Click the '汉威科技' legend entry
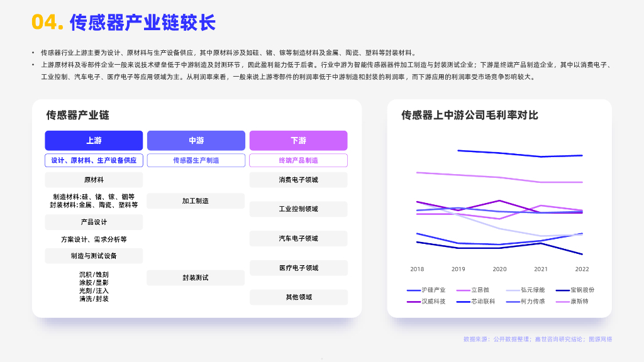The width and height of the screenshot is (644, 362). tap(426, 301)
